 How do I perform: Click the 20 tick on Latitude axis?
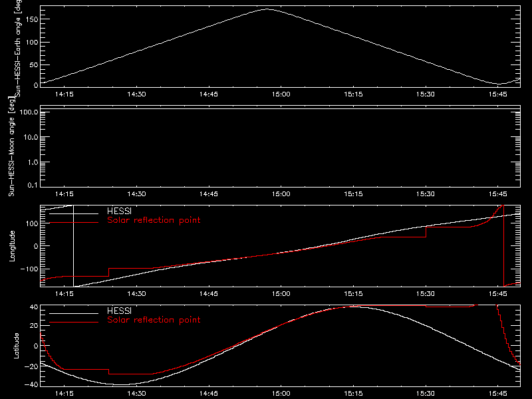coord(34,326)
